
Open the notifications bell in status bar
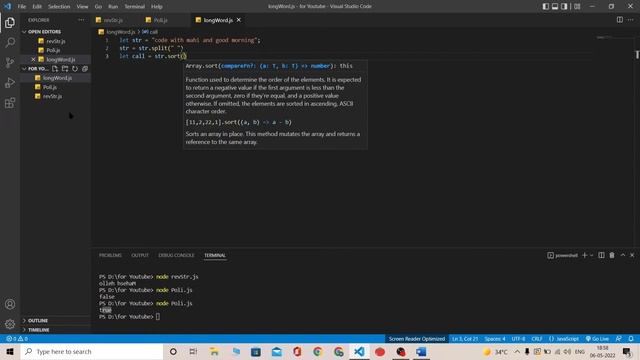[x=631, y=339]
